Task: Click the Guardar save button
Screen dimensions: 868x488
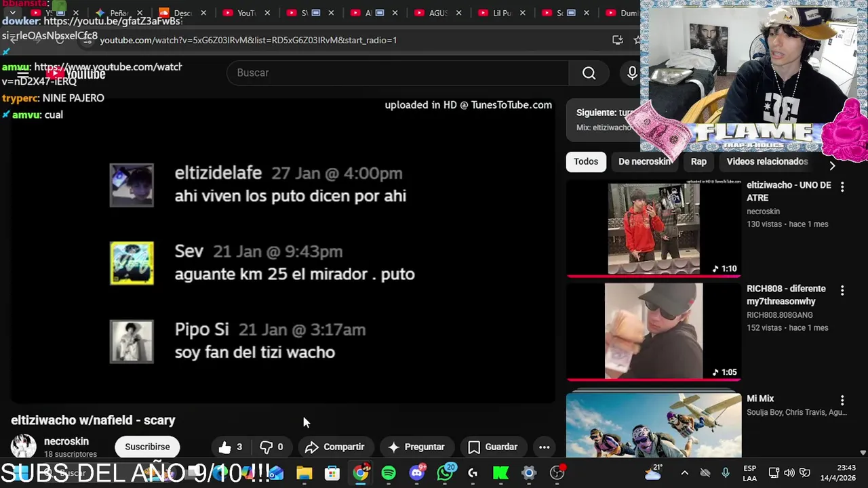Action: (493, 447)
